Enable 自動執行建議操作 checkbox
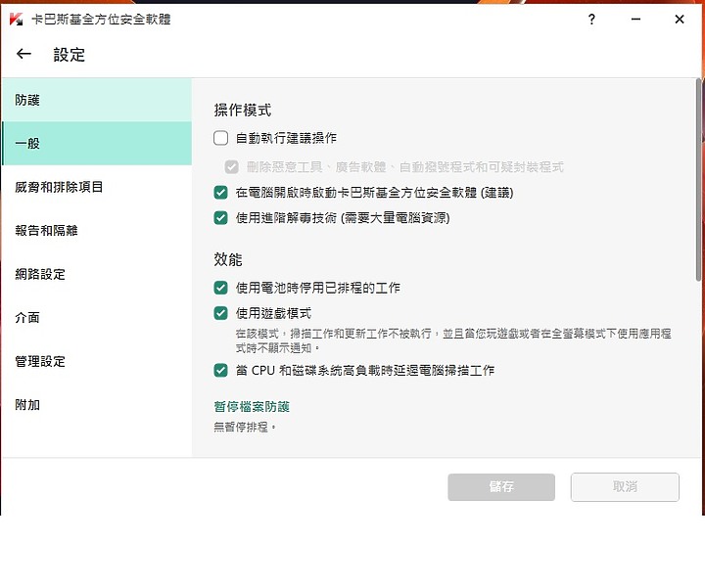The height and width of the screenshot is (588, 705). pos(220,138)
